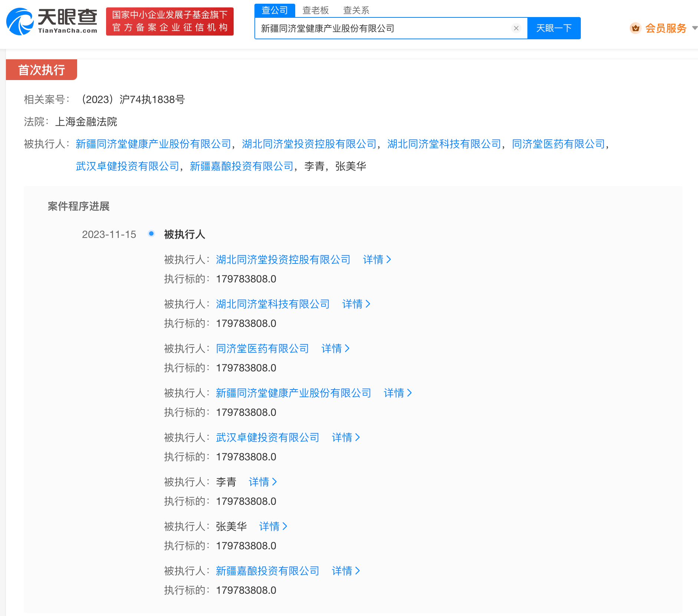This screenshot has width=698, height=616.
Task: Open 详情 for 李青
Action: pos(263,482)
